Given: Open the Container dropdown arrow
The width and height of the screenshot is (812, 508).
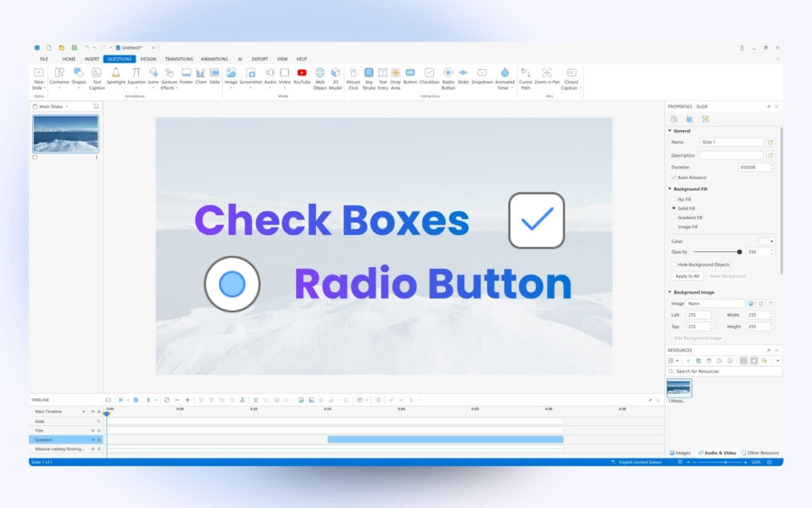Looking at the screenshot, I should [59, 87].
